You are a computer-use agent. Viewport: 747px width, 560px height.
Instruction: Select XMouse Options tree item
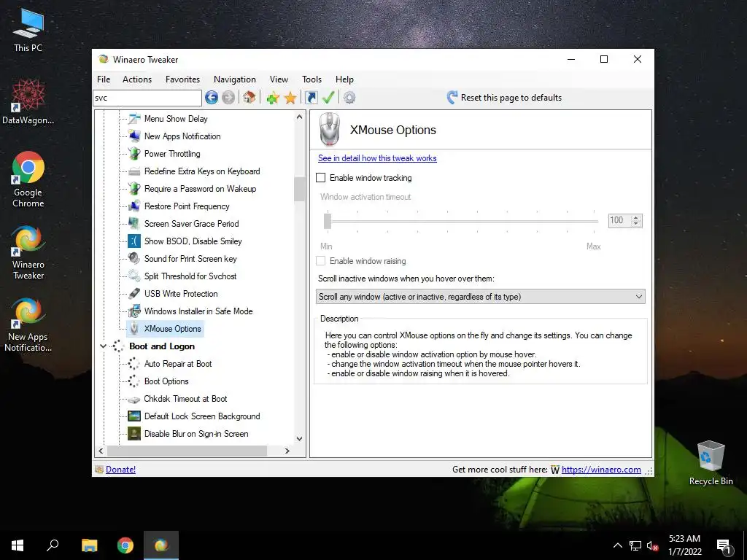[x=172, y=329]
